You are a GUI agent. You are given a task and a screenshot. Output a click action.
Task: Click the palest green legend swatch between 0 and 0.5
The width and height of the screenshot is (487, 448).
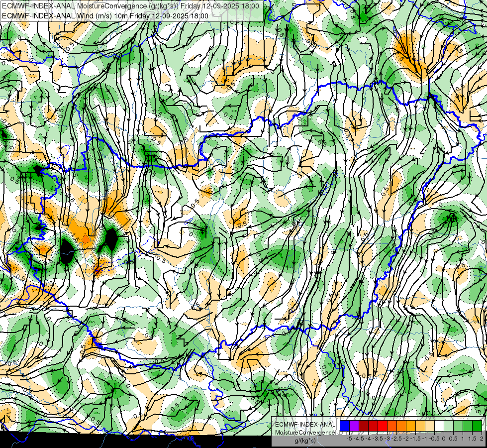(449, 426)
